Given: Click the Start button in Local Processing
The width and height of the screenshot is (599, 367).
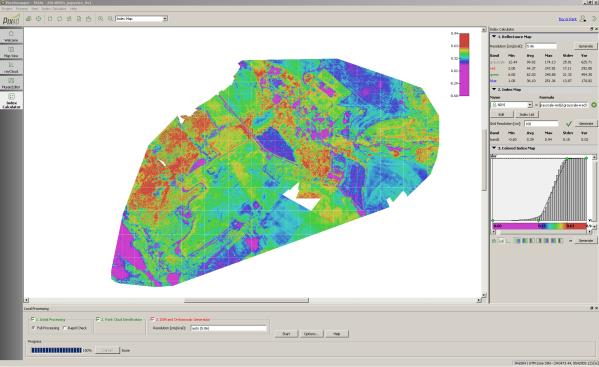Looking at the screenshot, I should click(x=286, y=334).
